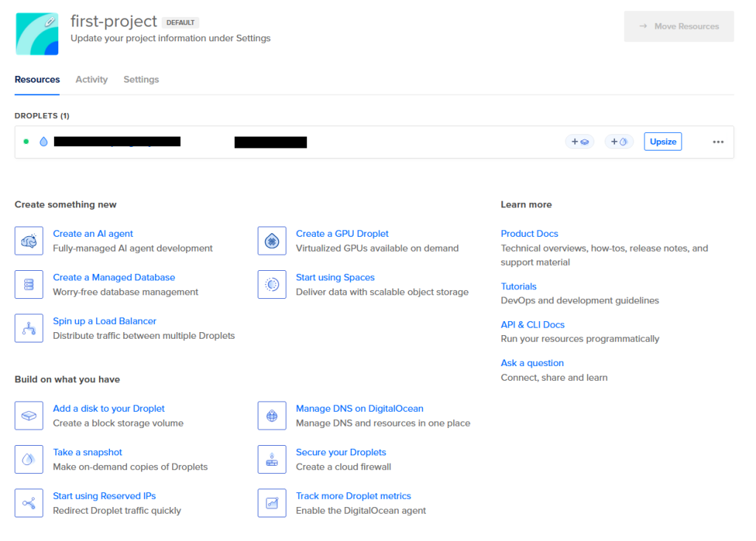Open the Manage DNS on DigitalOcean link
This screenshot has width=756, height=541.
click(360, 408)
